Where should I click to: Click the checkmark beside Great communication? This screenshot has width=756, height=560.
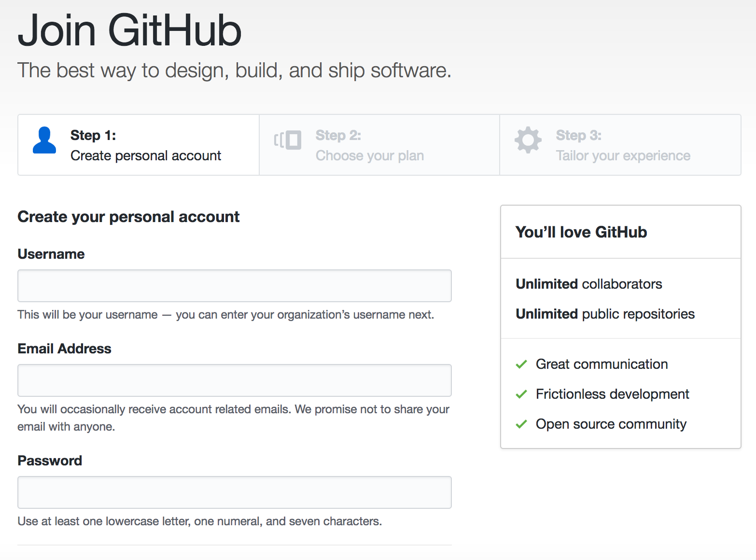point(521,364)
